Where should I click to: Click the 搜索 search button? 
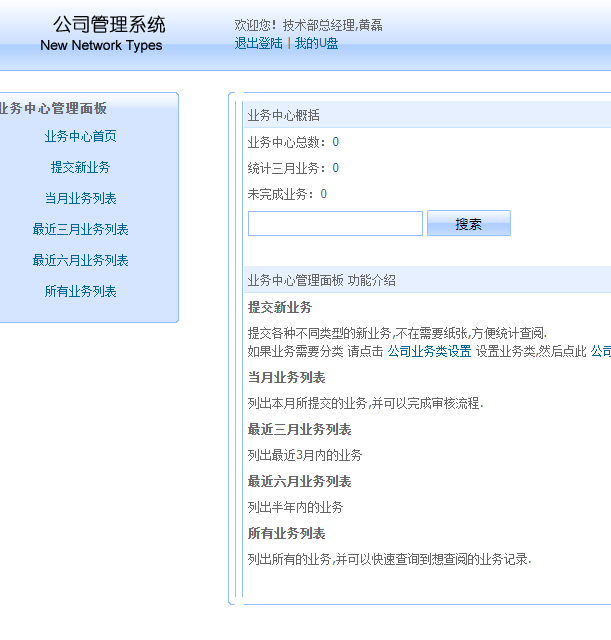pos(469,223)
